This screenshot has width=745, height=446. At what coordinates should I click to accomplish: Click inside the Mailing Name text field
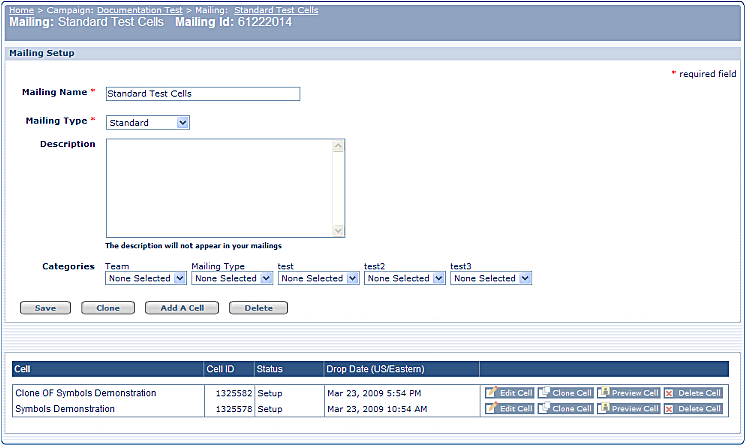pos(202,94)
